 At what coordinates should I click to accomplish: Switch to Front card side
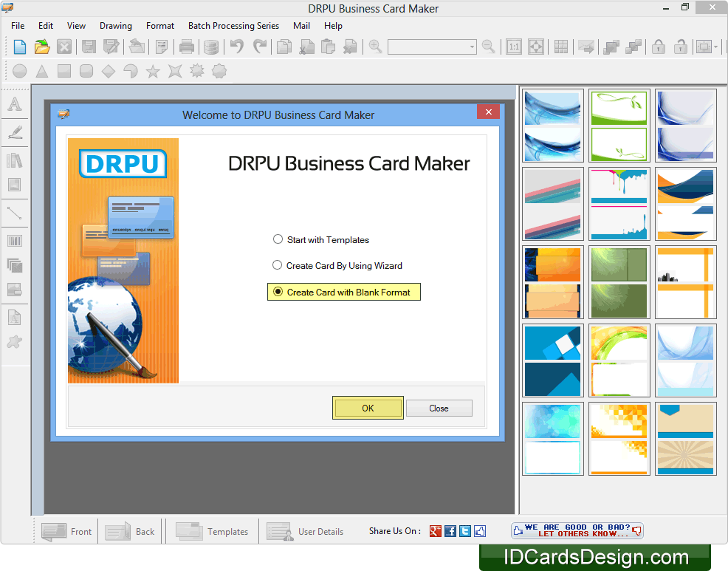click(66, 532)
